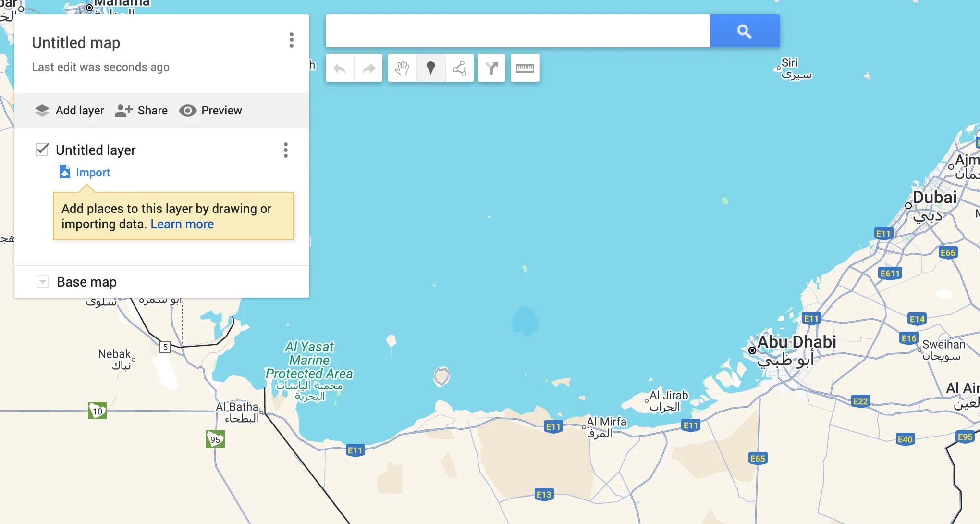Viewport: 980px width, 524px height.
Task: Select the hand pan tool
Action: coord(402,68)
